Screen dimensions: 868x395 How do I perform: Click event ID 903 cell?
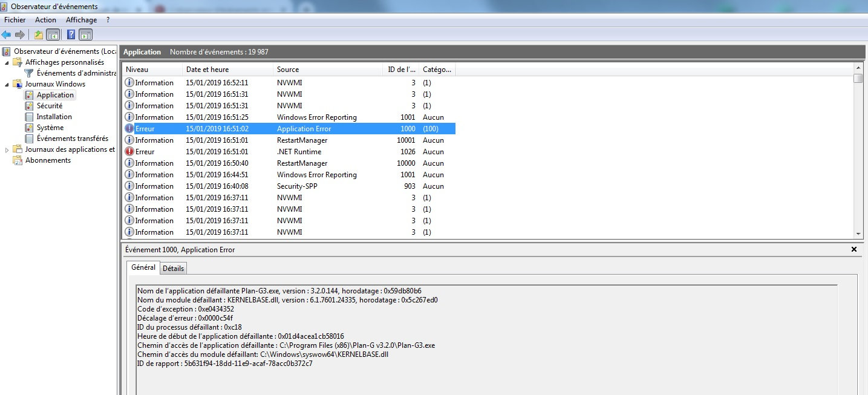point(410,186)
